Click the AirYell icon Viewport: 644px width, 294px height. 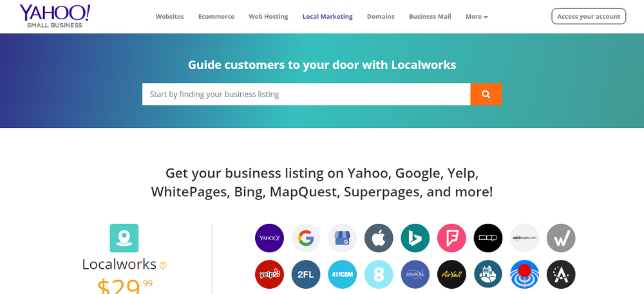452,274
